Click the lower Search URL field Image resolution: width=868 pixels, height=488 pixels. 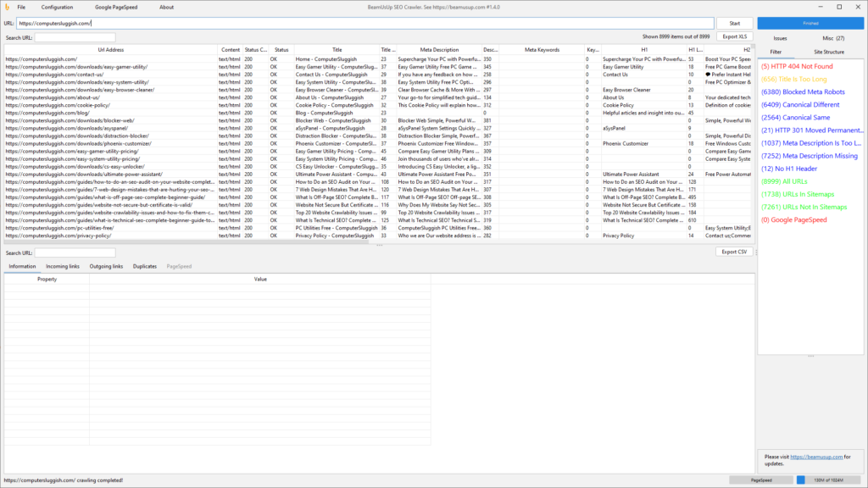75,252
